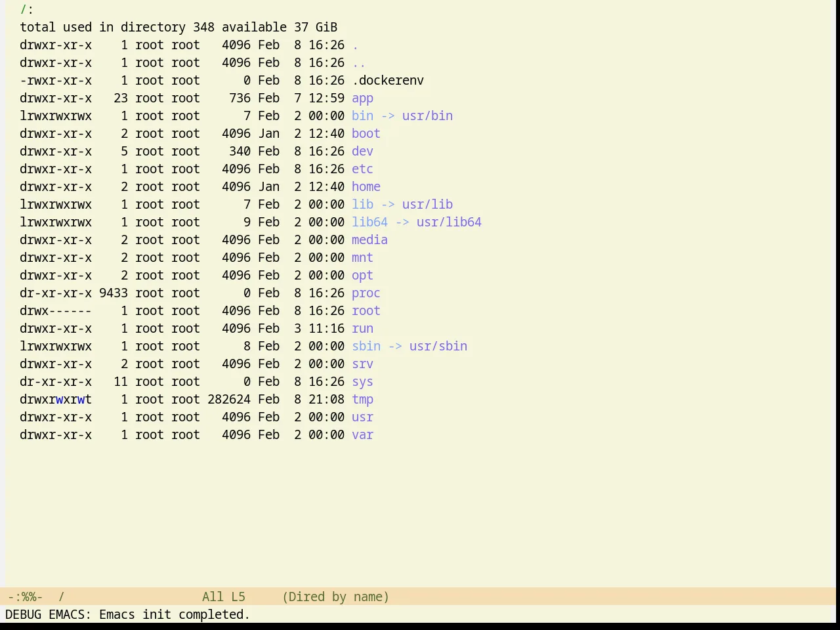Click the '(Dired by name)' mode indicator
Image resolution: width=840 pixels, height=630 pixels.
coord(335,597)
